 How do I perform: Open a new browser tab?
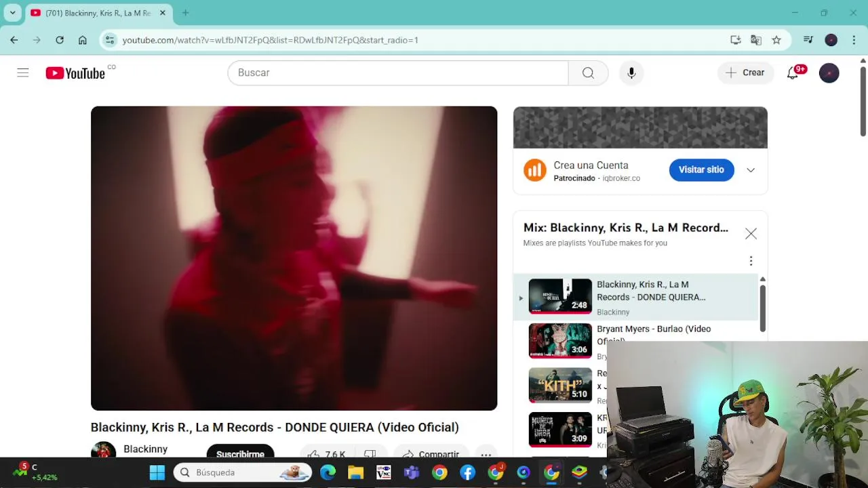(x=185, y=13)
